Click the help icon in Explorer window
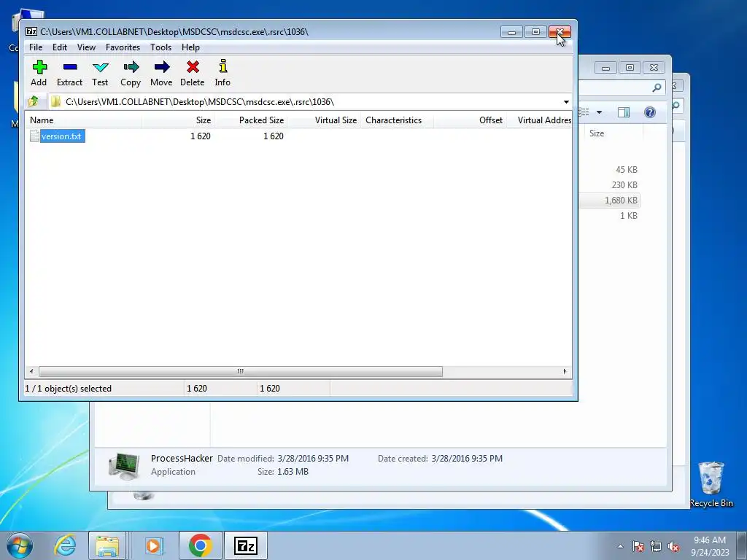 pos(650,112)
